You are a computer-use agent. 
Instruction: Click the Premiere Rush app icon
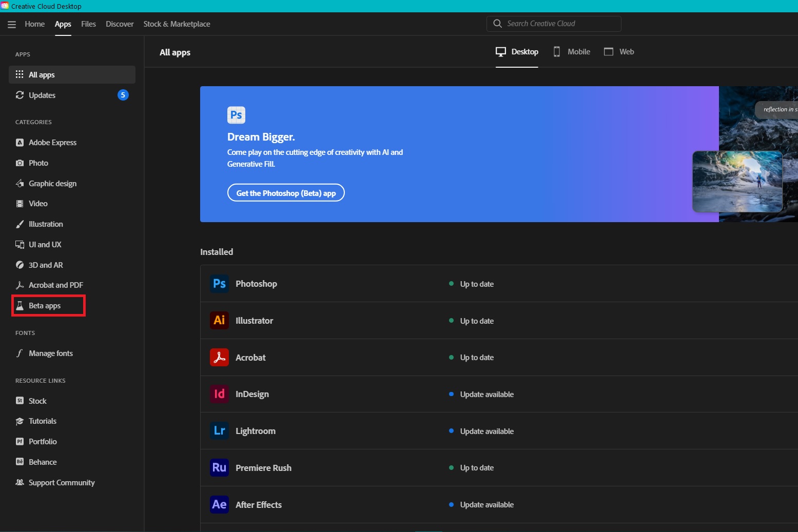click(x=219, y=467)
